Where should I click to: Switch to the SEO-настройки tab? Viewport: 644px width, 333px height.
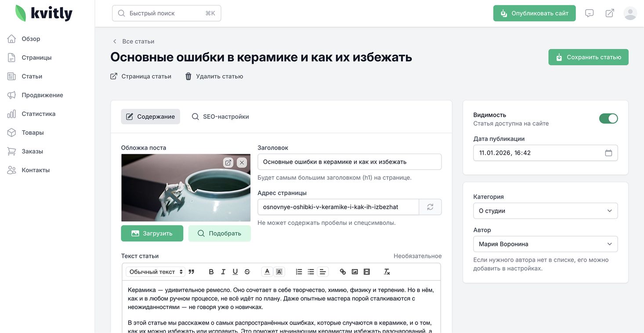221,116
